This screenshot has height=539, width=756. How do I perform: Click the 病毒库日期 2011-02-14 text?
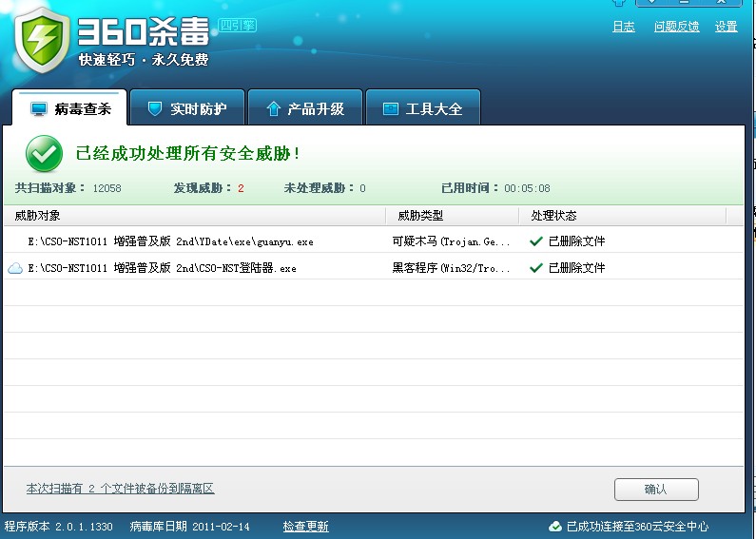pyautogui.click(x=189, y=527)
